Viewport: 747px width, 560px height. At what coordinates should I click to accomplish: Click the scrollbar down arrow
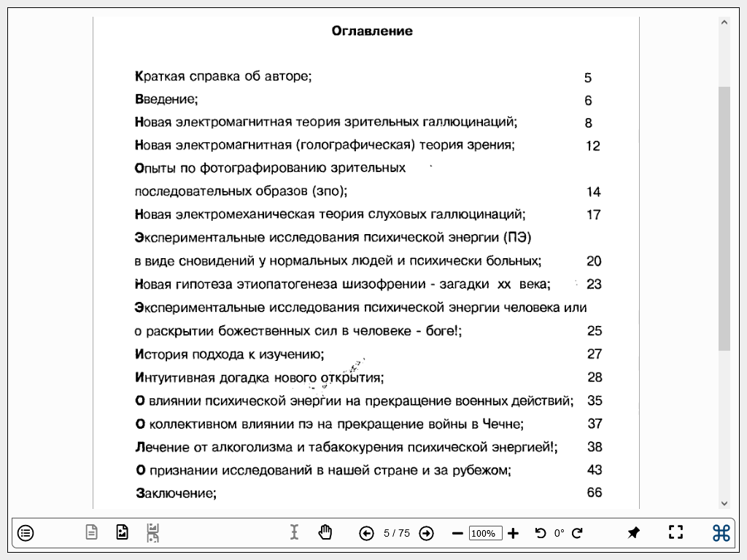coord(724,503)
